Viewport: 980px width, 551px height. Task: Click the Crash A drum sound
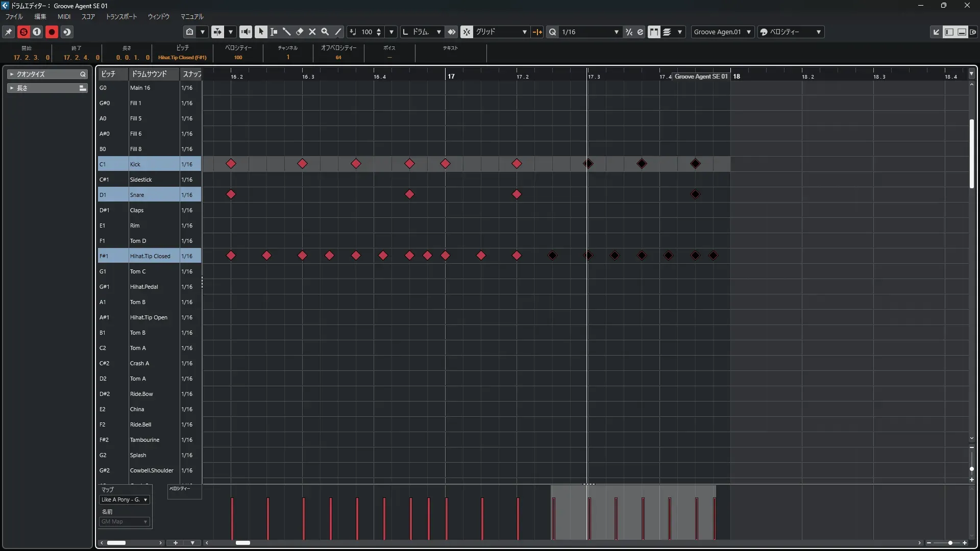click(139, 363)
